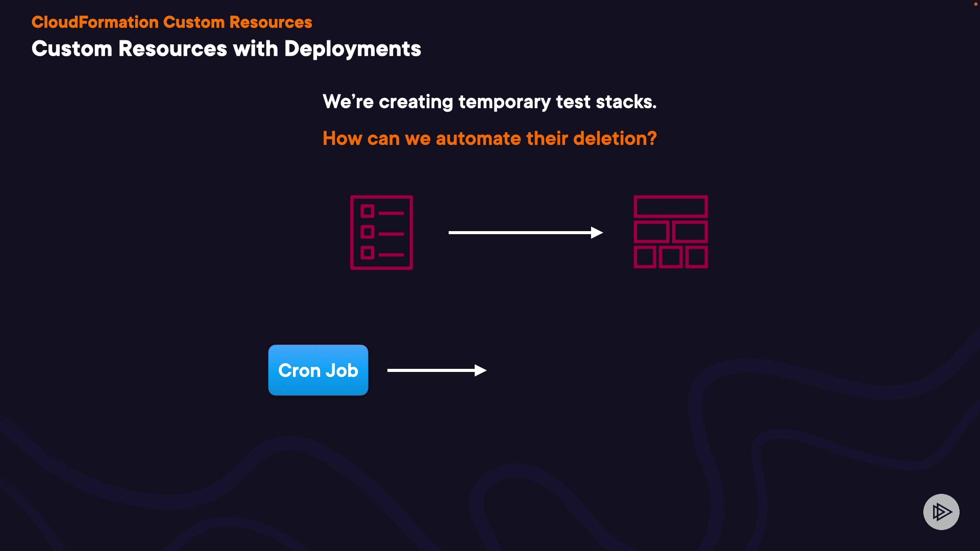Click the small orange dot in the top-right corner

coord(975,4)
